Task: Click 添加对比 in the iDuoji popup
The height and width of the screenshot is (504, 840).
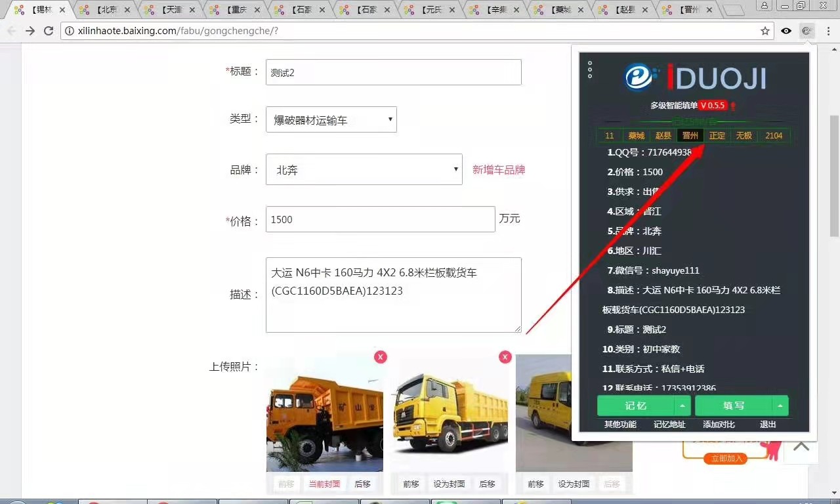Action: point(719,425)
